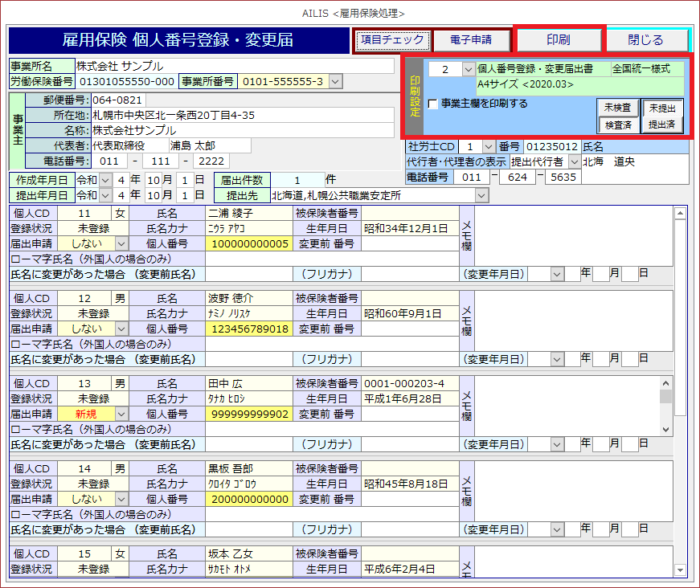Select the 未提出 status button
Image resolution: width=700 pixels, height=588 pixels.
pyautogui.click(x=663, y=108)
